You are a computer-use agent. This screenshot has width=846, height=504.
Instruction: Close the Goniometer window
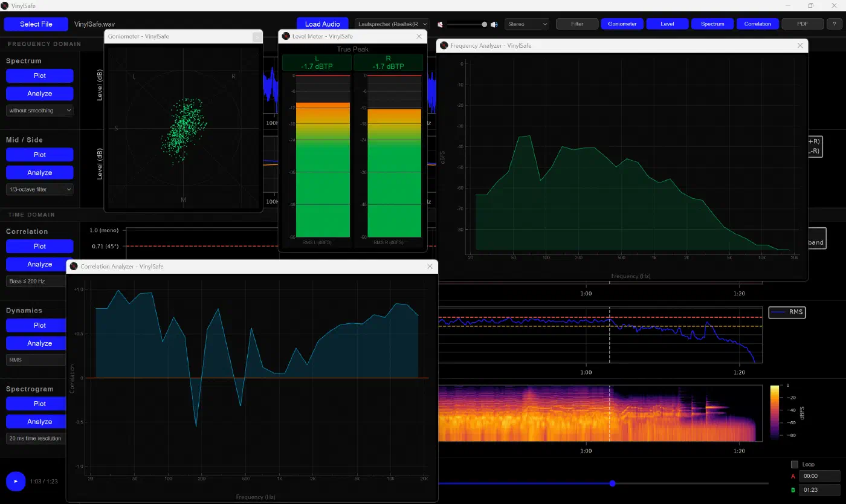click(x=257, y=36)
